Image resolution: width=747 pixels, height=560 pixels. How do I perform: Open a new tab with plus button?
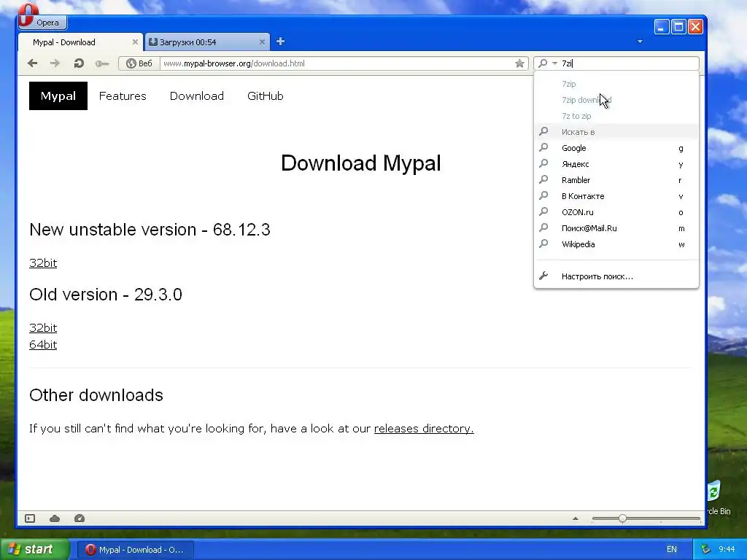281,42
